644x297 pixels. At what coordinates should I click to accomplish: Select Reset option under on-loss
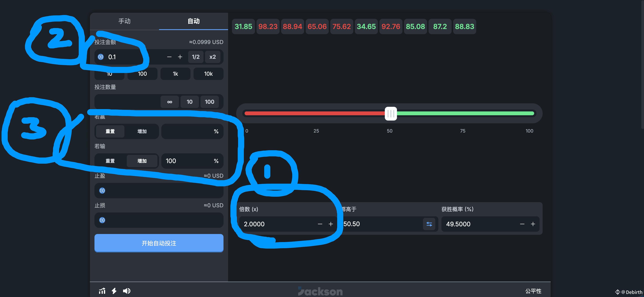point(110,161)
